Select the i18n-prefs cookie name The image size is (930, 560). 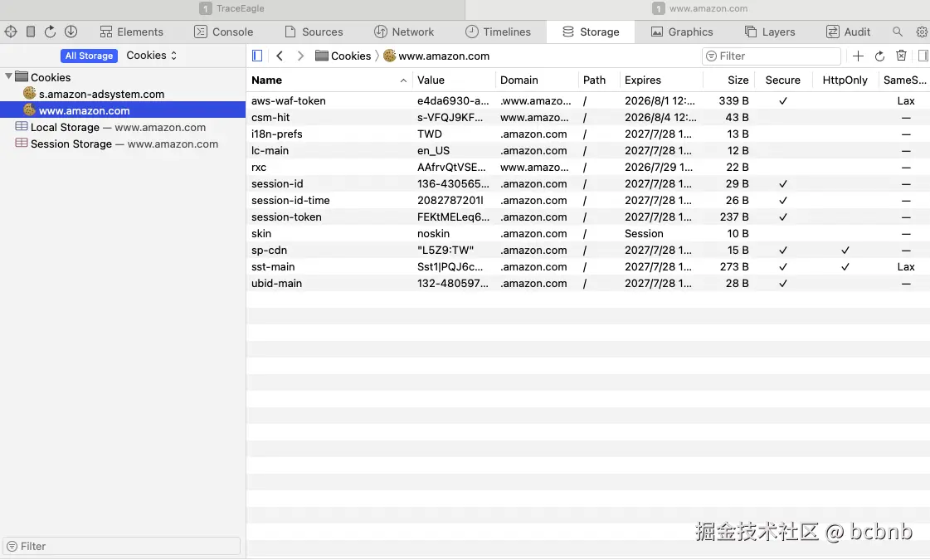pyautogui.click(x=276, y=134)
